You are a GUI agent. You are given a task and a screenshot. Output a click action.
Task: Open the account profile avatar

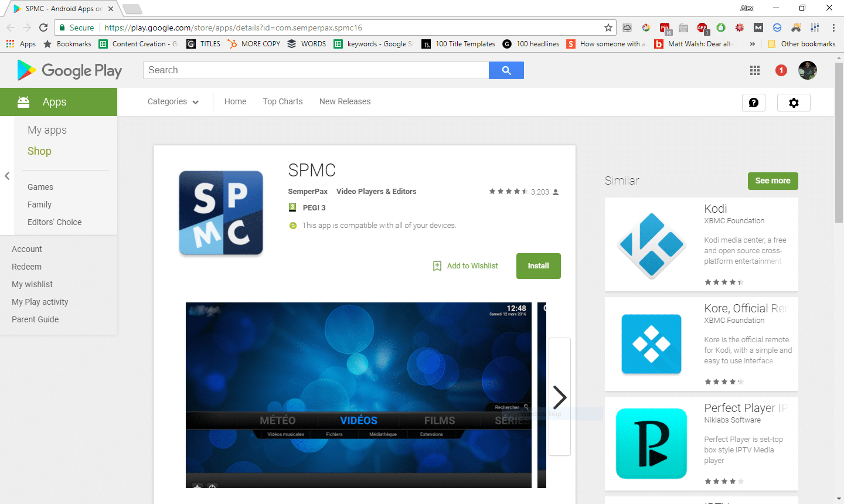click(x=808, y=70)
